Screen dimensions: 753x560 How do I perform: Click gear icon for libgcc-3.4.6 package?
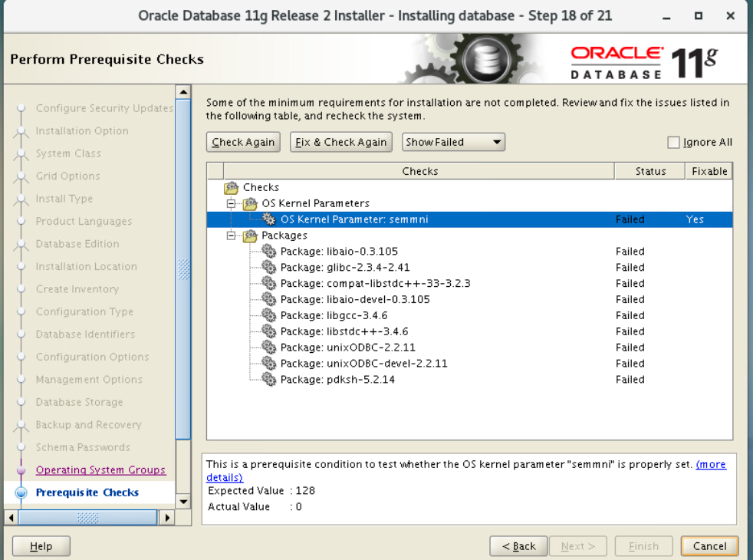click(x=269, y=315)
